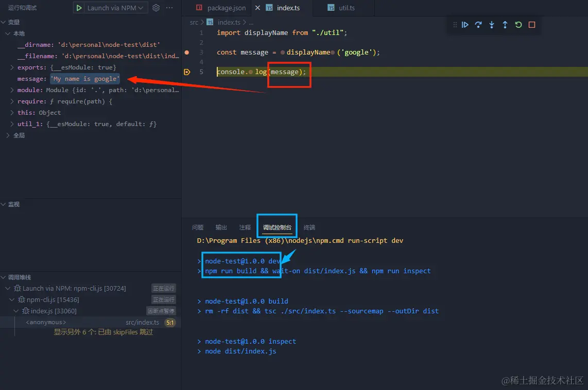
Task: Open the 终端 terminal panel tab
Action: coord(309,227)
